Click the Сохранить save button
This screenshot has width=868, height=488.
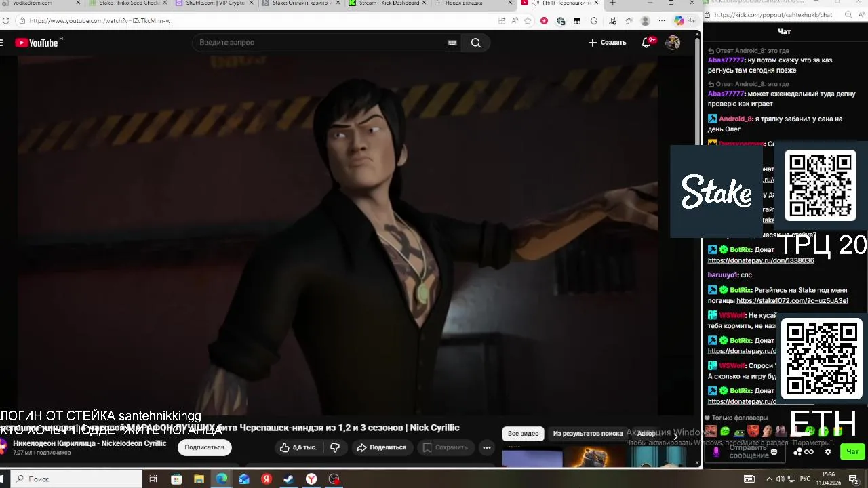[445, 447]
